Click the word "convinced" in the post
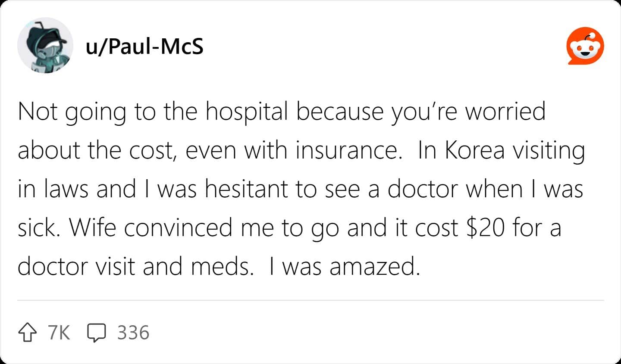621x364 pixels. 178,228
